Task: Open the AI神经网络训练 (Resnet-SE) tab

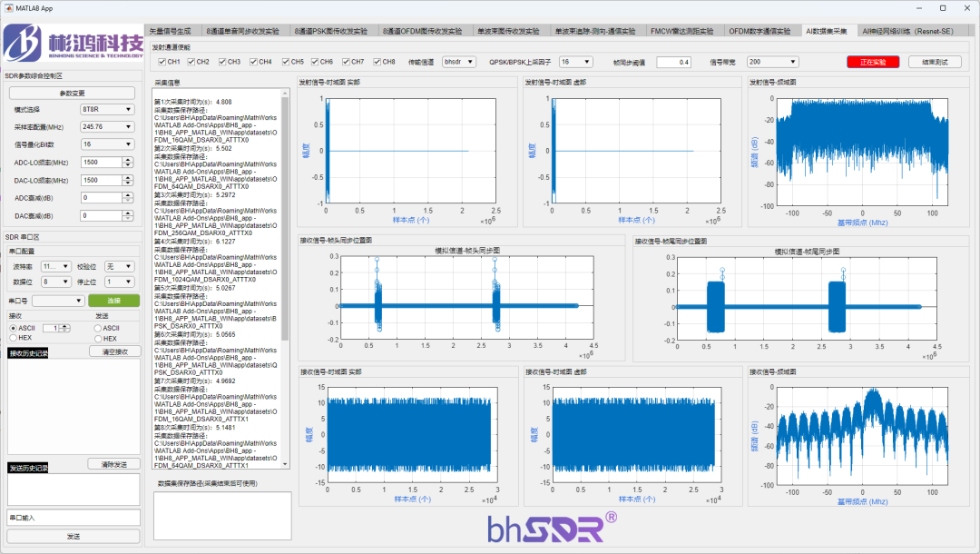Action: (907, 31)
